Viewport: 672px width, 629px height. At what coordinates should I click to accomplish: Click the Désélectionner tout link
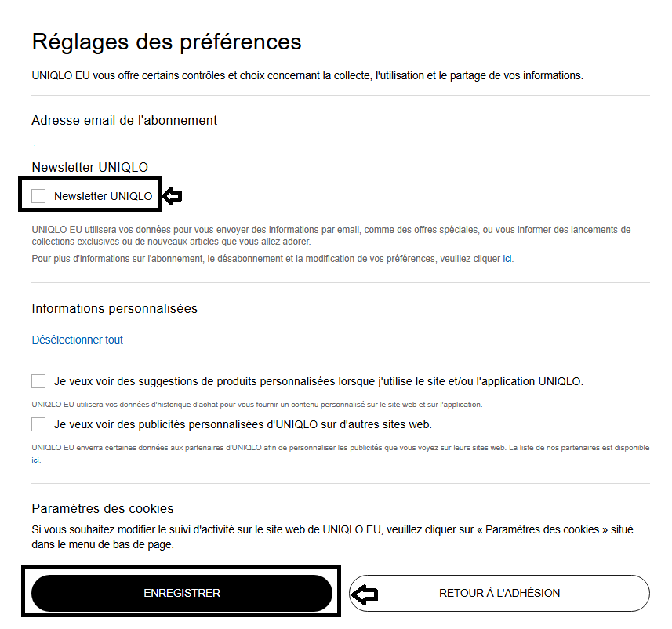pyautogui.click(x=77, y=339)
